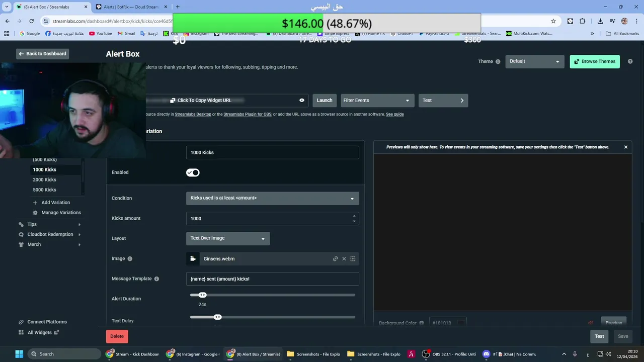Bookmark this page with star icon
The image size is (644, 362).
(553, 21)
